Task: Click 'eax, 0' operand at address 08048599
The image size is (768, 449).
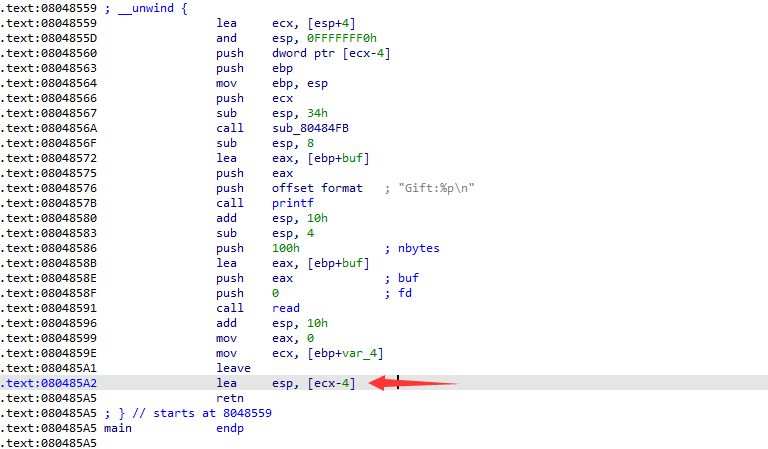Action: [x=292, y=338]
